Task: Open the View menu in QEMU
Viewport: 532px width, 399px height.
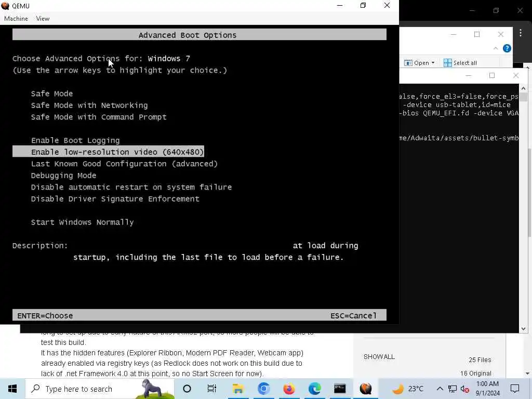Action: 43,19
